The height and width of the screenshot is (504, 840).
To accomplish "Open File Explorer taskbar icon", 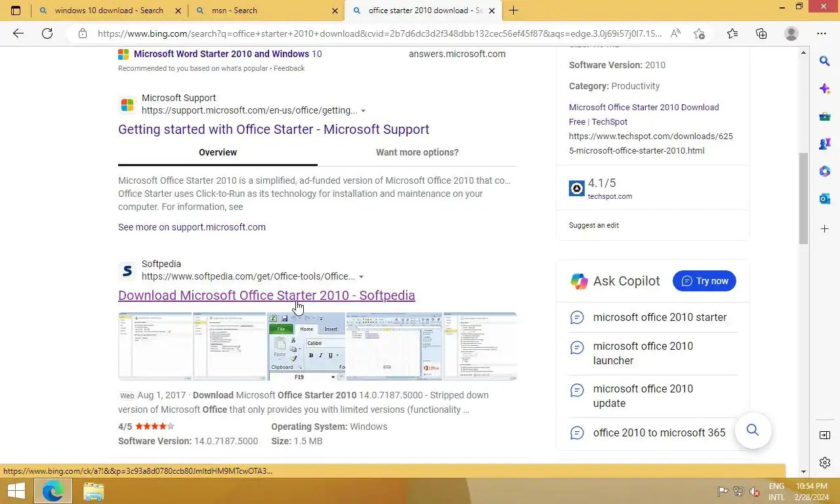I will [93, 491].
